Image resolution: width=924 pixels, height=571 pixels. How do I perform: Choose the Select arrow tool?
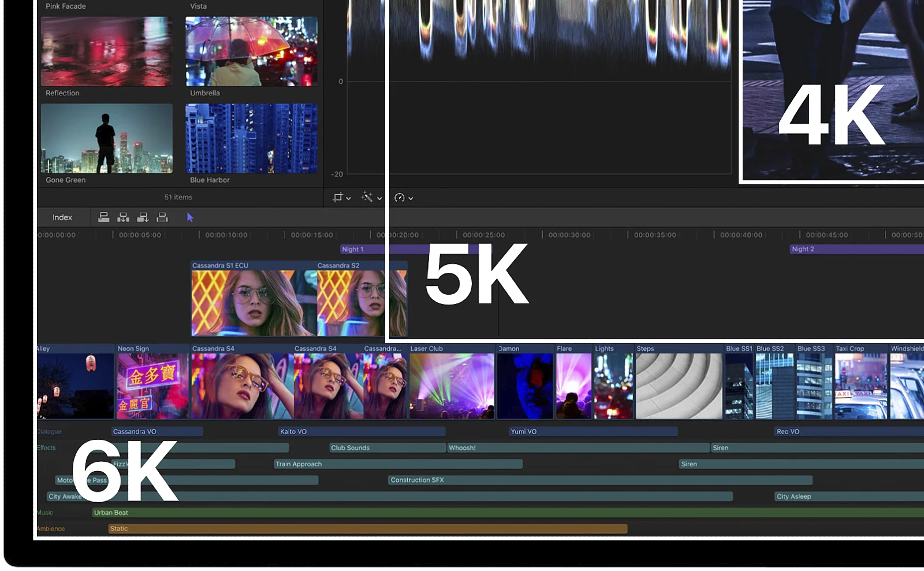pos(190,217)
